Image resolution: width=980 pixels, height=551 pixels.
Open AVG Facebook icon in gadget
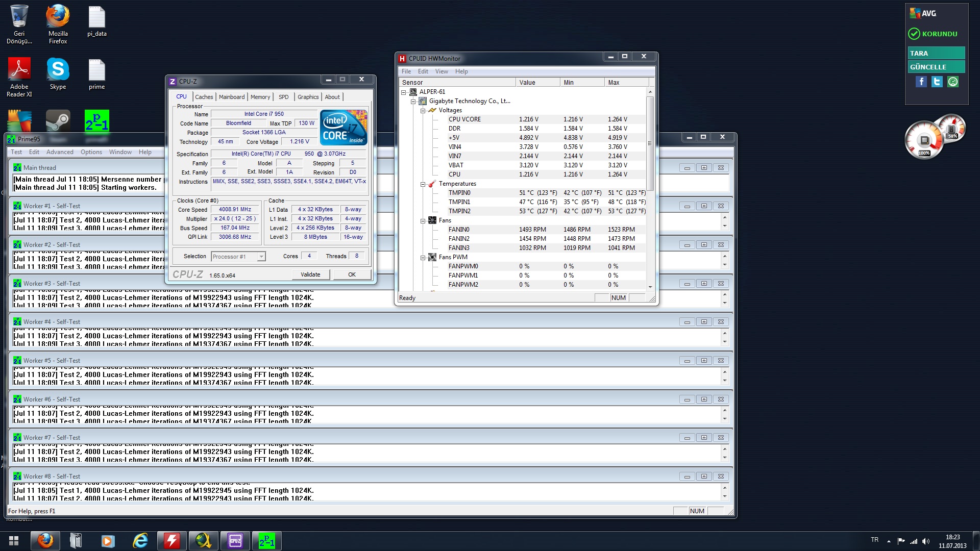(x=921, y=82)
